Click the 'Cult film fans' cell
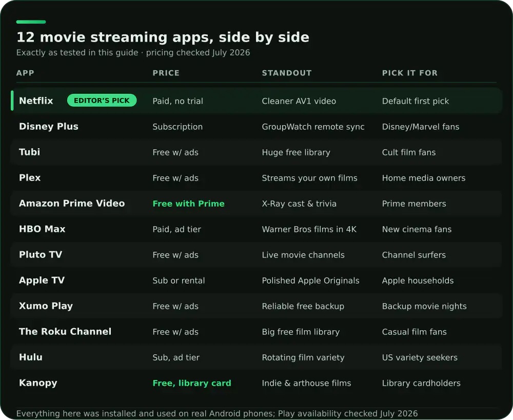 [x=409, y=152]
